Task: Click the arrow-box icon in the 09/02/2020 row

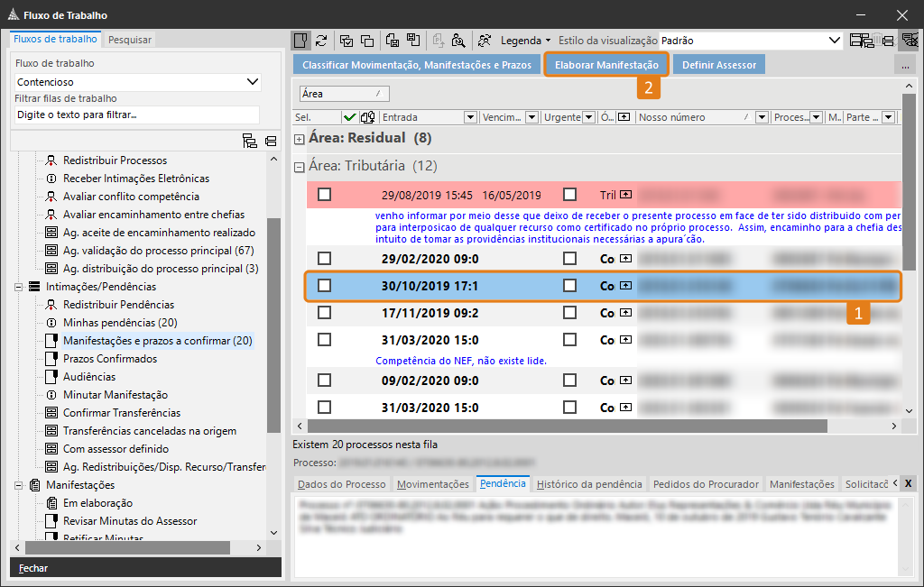Action: click(626, 381)
